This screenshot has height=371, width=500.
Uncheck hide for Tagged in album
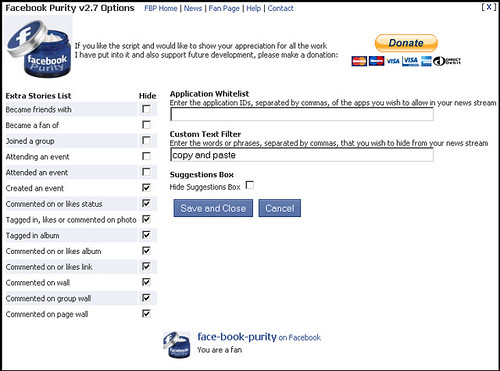tap(146, 235)
